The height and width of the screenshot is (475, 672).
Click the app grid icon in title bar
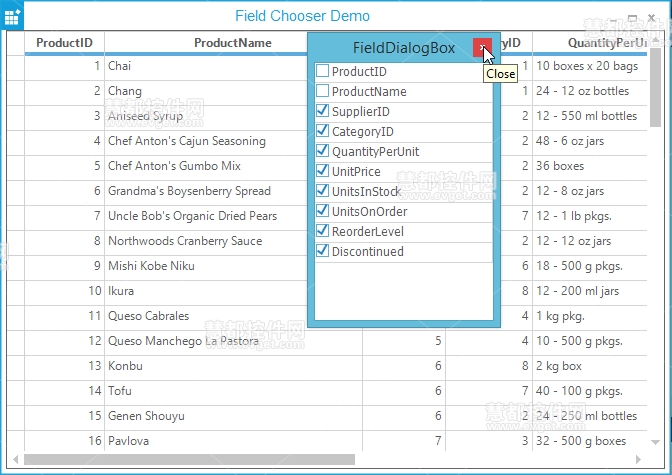pos(12,17)
